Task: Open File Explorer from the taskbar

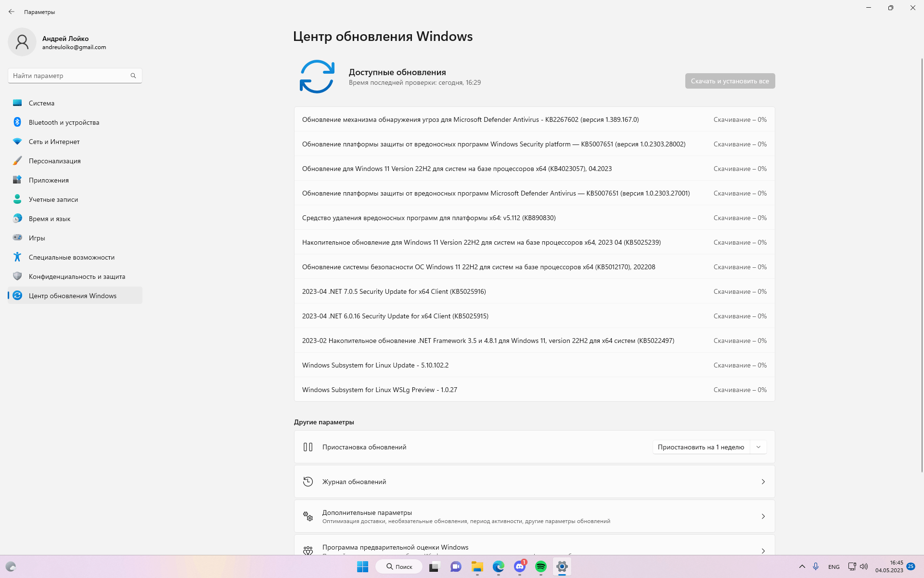Action: point(477,566)
